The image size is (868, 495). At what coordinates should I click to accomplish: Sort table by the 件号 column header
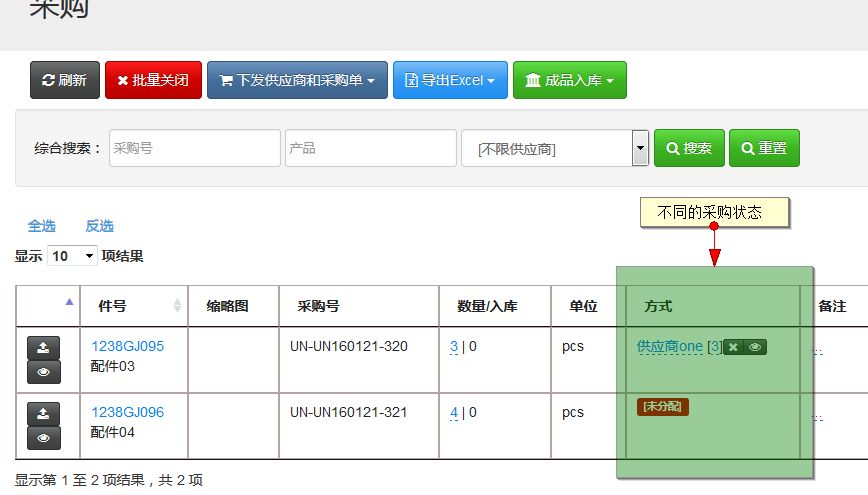click(112, 306)
